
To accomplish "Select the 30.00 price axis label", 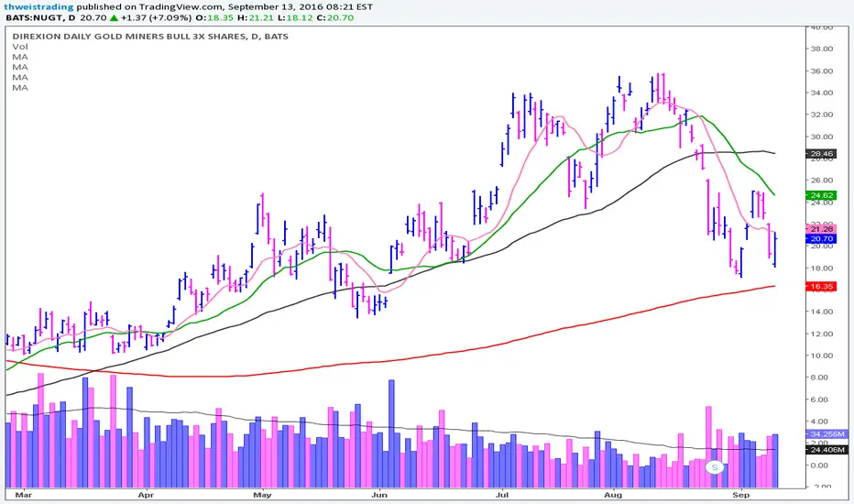I will (x=822, y=137).
